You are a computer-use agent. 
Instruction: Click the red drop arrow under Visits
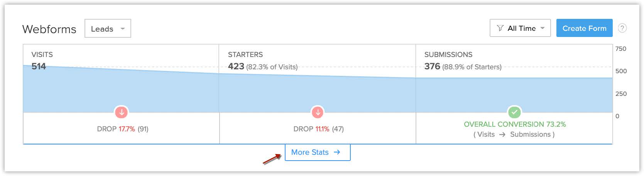[122, 112]
